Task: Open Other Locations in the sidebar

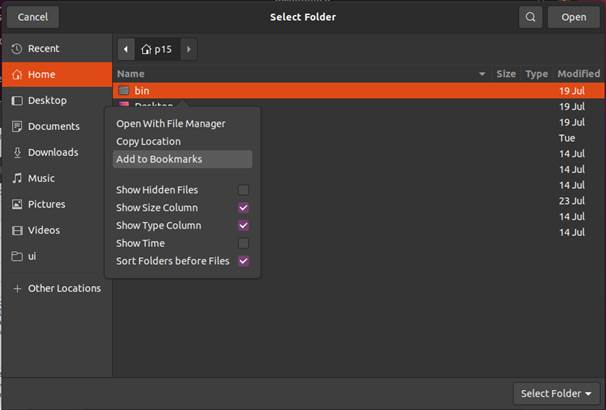Action: (57, 288)
